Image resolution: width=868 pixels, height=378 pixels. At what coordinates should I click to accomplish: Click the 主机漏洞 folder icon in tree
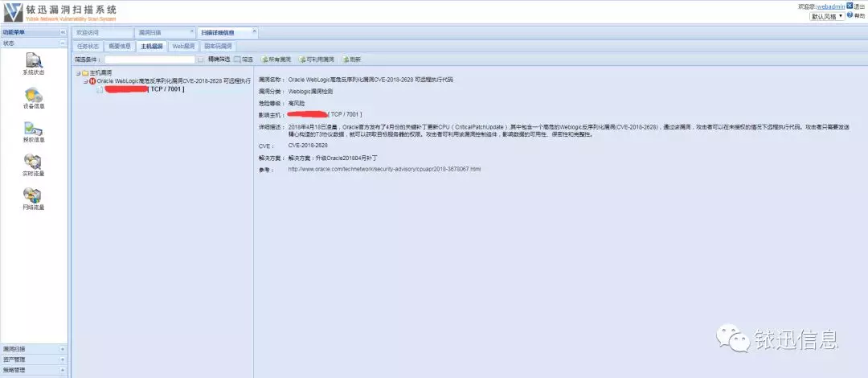click(85, 72)
